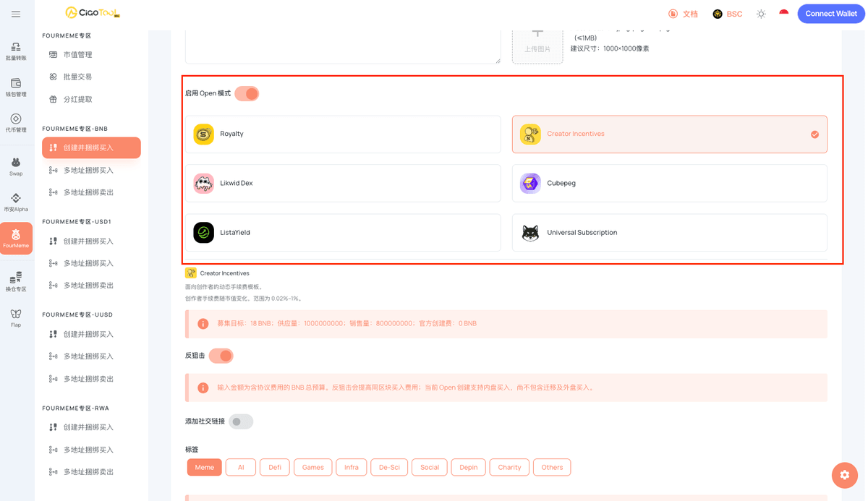The image size is (868, 501).
Task: Click the info icon in 反狙击 notice
Action: click(203, 387)
